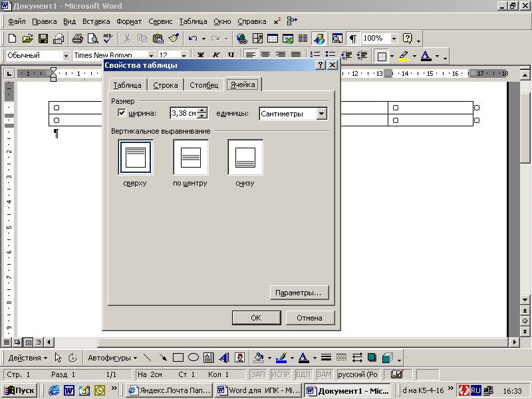Apply fill color with the paint bucket

tap(259, 358)
